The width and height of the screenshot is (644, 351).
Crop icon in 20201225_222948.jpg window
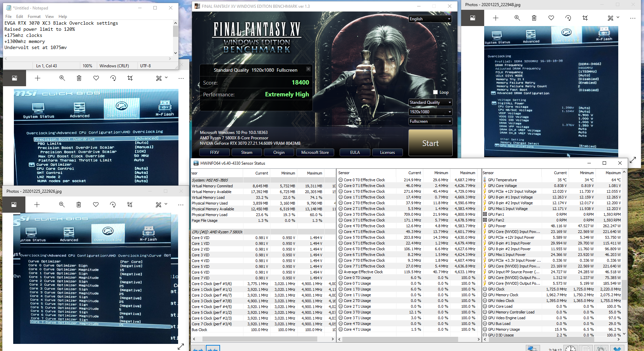coord(585,18)
